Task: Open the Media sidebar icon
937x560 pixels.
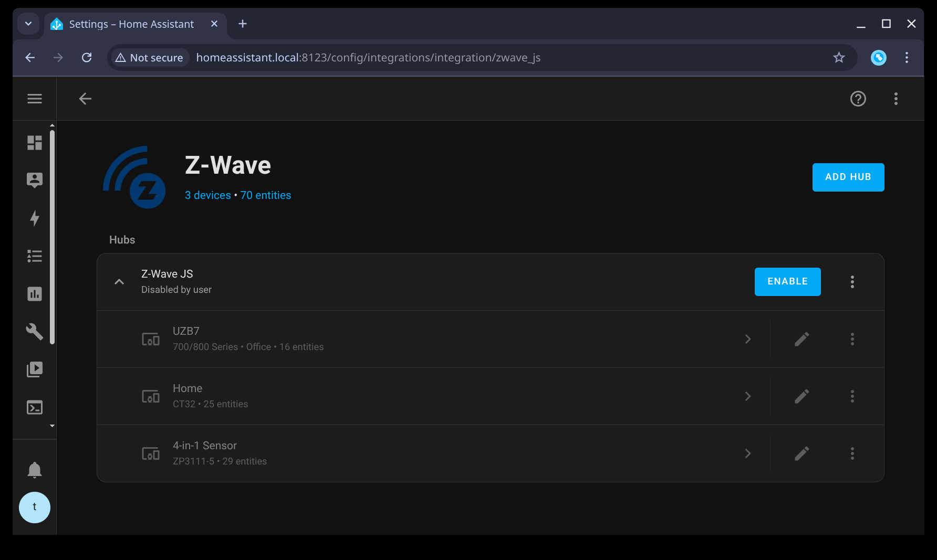Action: coord(35,369)
